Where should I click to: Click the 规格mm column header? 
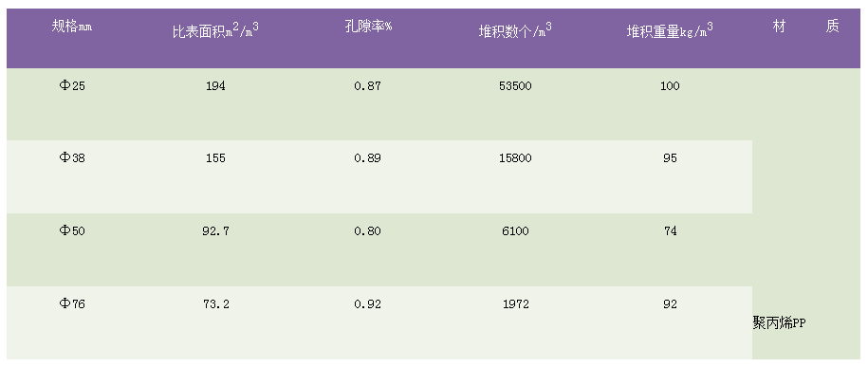(72, 26)
